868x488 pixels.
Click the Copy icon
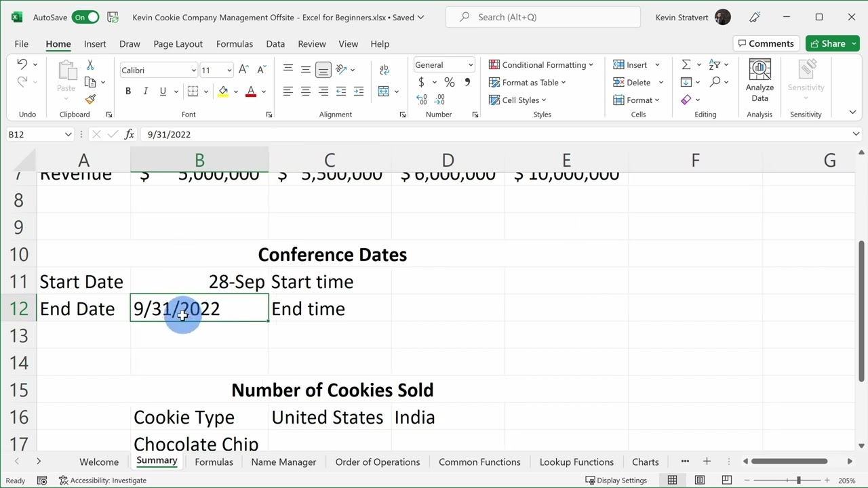click(x=90, y=82)
